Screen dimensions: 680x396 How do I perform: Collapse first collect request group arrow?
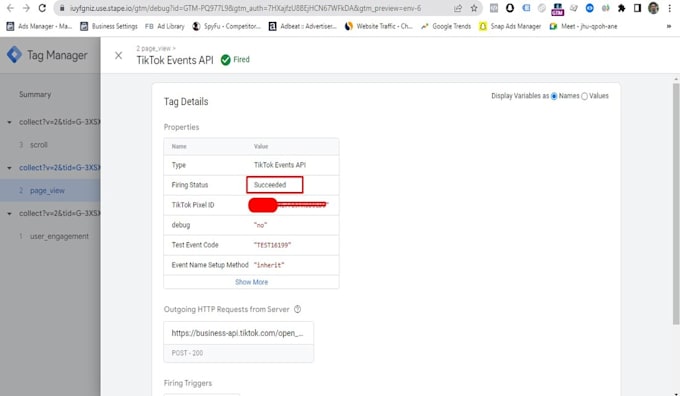9,122
